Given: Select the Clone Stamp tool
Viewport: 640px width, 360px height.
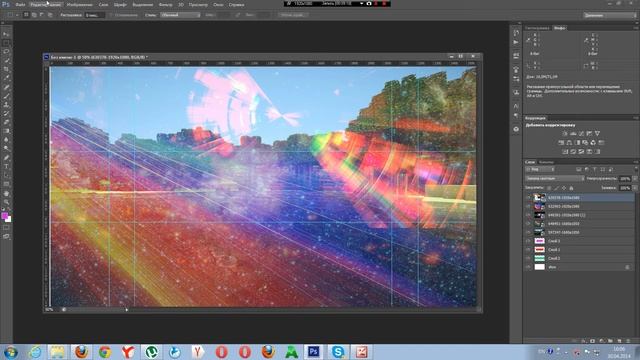Looking at the screenshot, I should pos(6,105).
